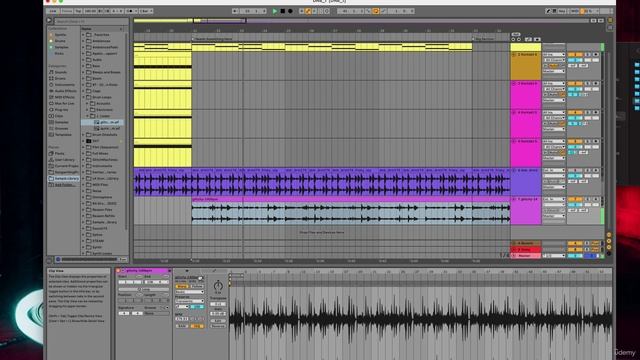
Task: Fold the 2 Kontakt 5 track
Action: (514, 54)
